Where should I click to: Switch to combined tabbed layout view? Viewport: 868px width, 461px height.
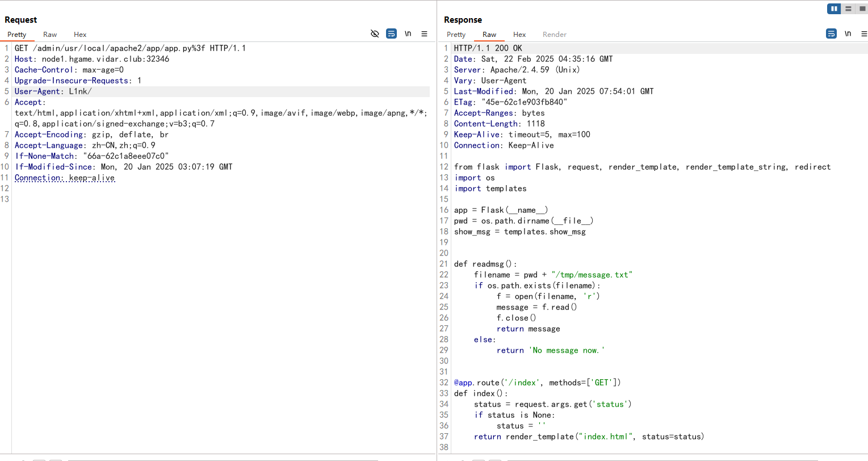click(x=862, y=9)
